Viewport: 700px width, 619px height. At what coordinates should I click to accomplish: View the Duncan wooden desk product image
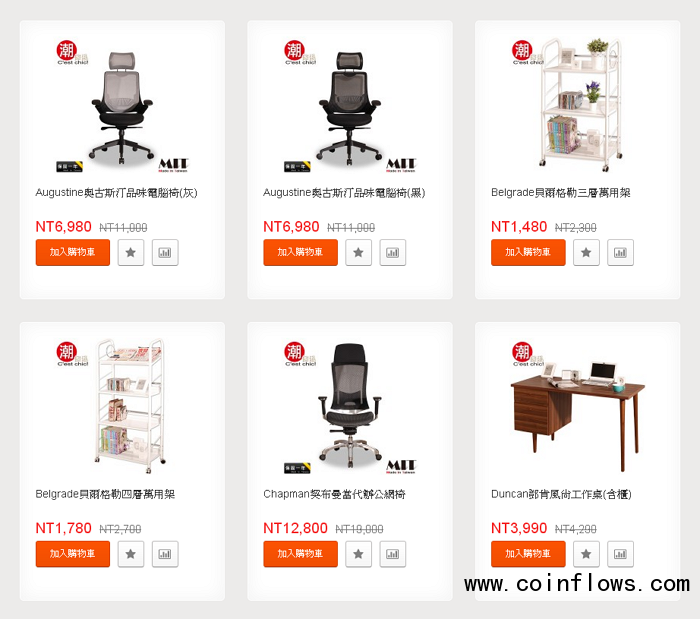click(578, 407)
